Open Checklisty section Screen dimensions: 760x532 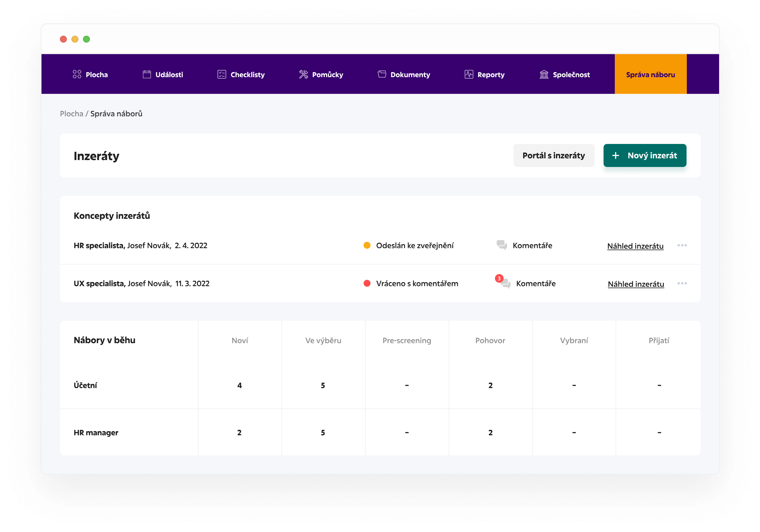coord(241,75)
